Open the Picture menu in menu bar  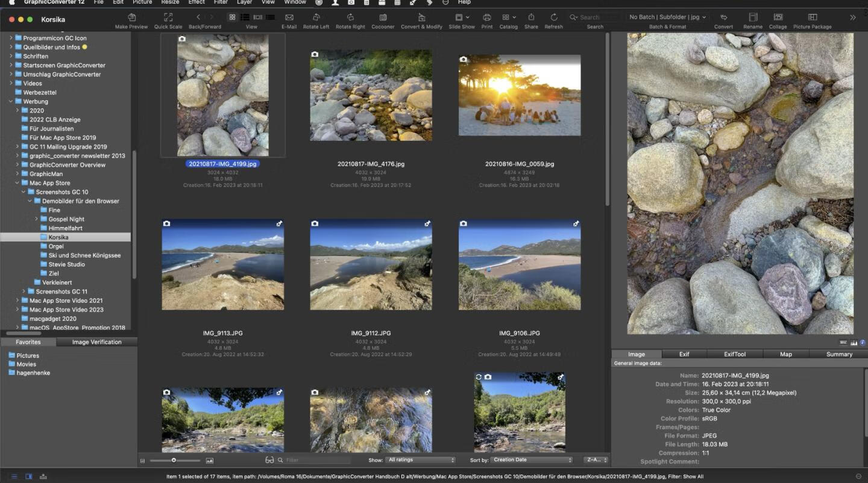142,2
